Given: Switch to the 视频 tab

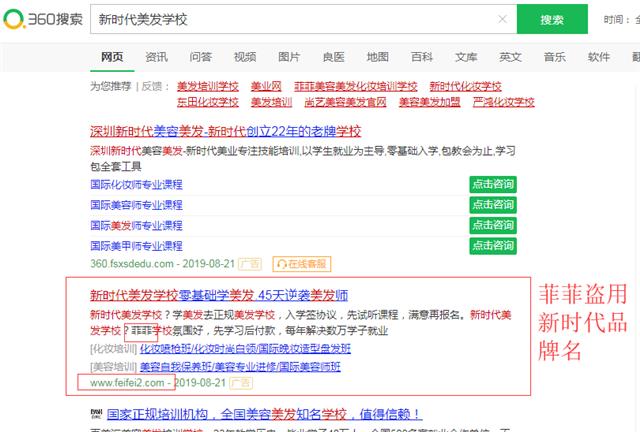Looking at the screenshot, I should coord(245,57).
